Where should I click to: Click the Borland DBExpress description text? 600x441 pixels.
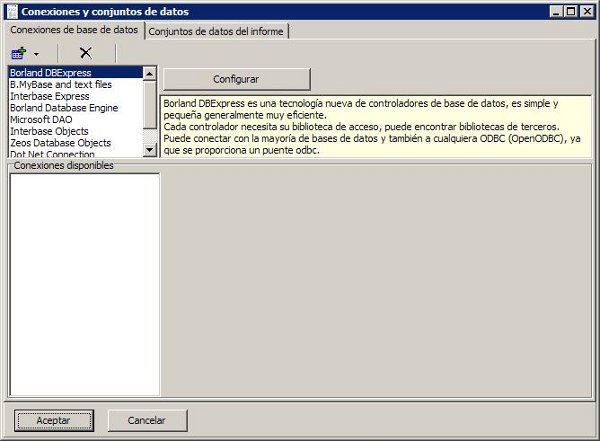[375, 127]
